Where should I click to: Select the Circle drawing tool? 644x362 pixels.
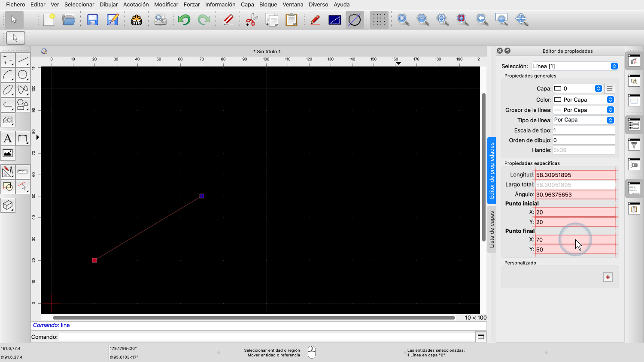pyautogui.click(x=23, y=75)
